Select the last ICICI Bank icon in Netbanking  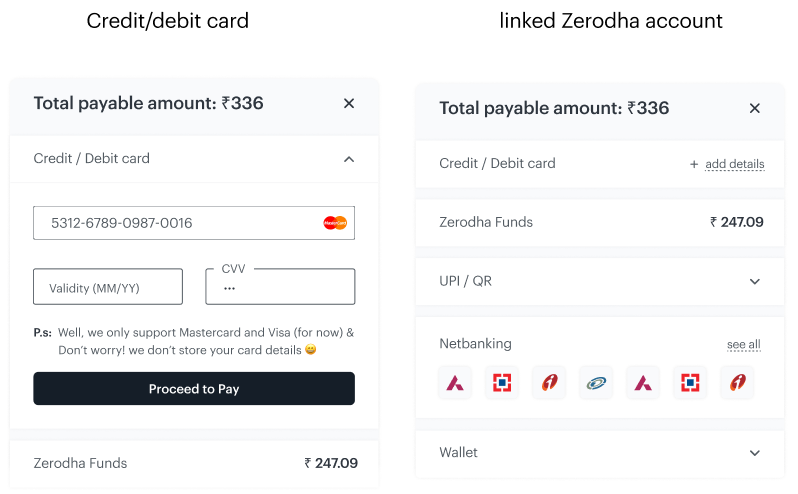(x=737, y=383)
